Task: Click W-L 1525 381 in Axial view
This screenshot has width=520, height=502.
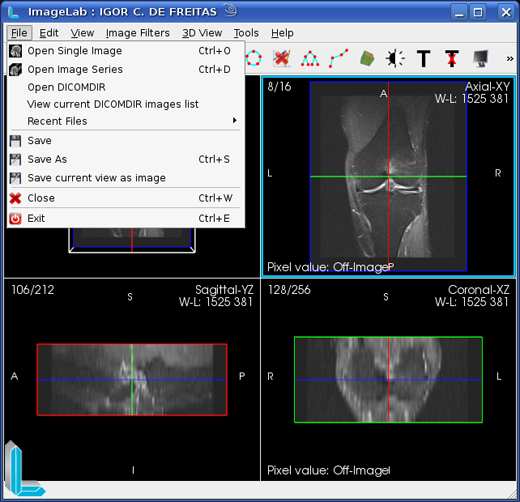Action: coord(472,99)
